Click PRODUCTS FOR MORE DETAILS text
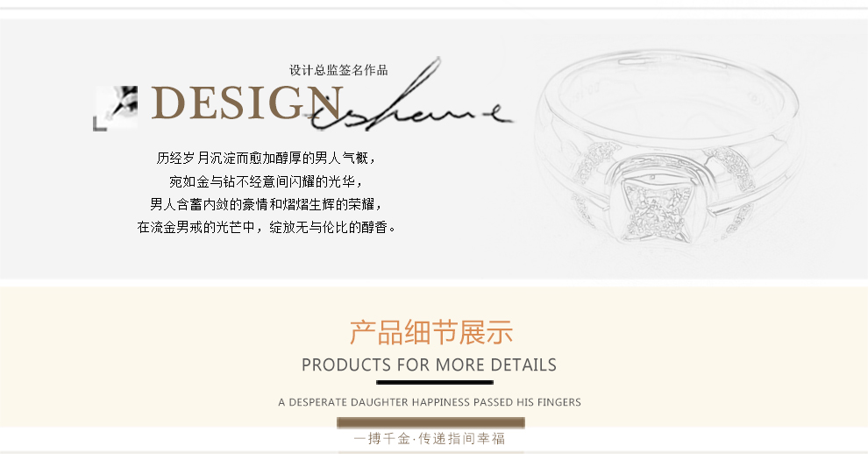The height and width of the screenshot is (474, 868). coord(429,365)
